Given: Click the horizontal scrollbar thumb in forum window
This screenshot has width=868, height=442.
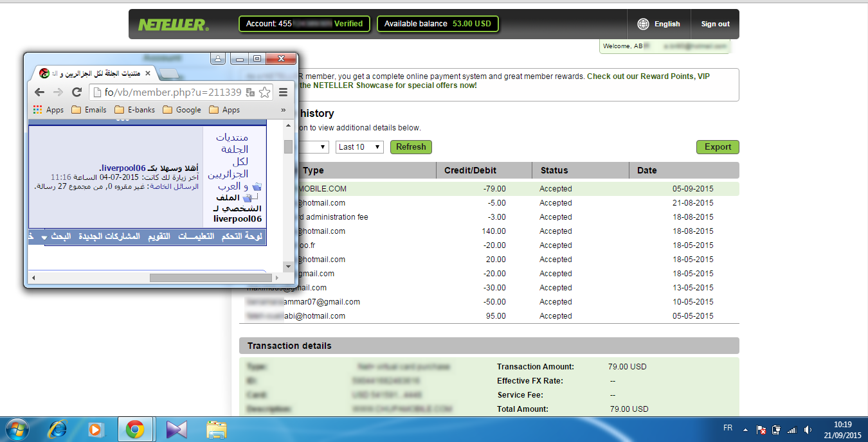Looking at the screenshot, I should pyautogui.click(x=211, y=278).
